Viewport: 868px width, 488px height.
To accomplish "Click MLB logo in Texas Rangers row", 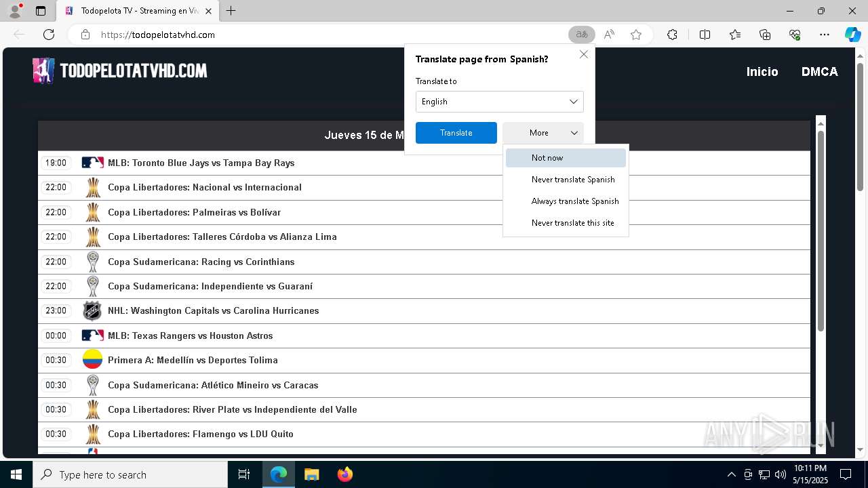I will (x=93, y=335).
